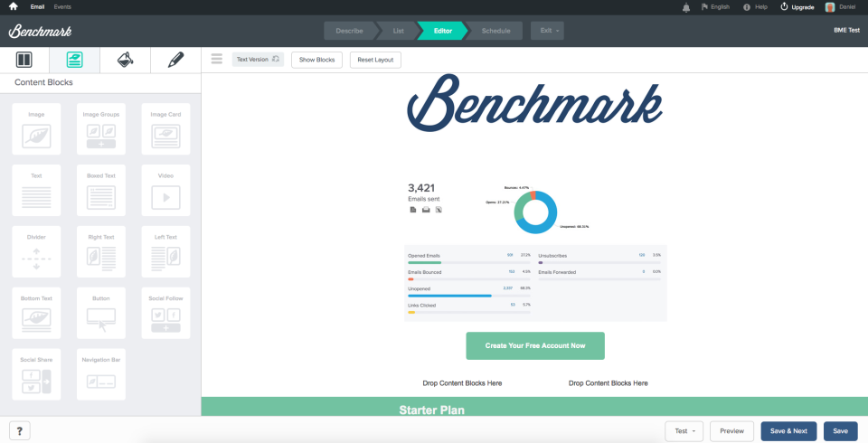Choose the Image Groups content block
Viewport: 868px width, 443px height.
[101, 129]
